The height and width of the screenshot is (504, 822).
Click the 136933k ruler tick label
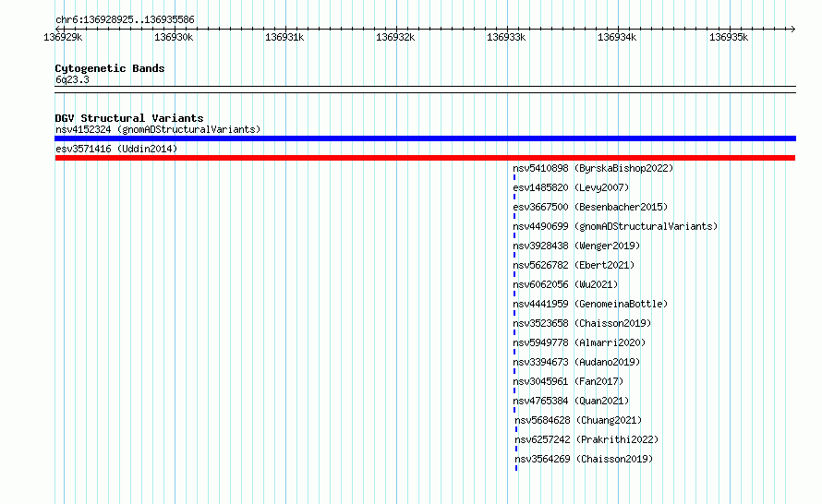[x=506, y=37]
